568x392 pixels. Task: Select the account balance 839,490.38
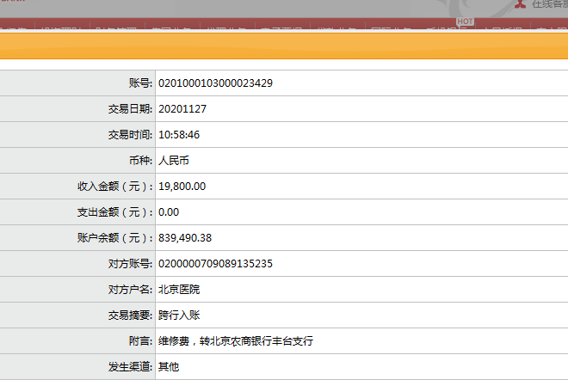pos(185,238)
